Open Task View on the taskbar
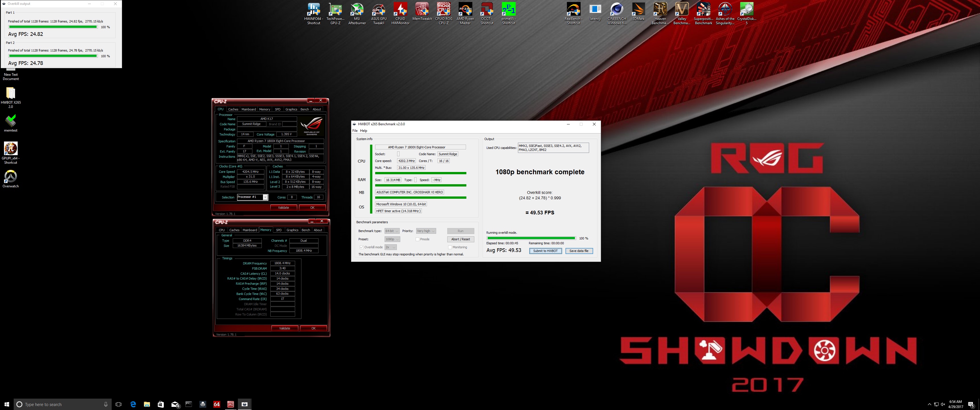This screenshot has height=410, width=980. [118, 404]
